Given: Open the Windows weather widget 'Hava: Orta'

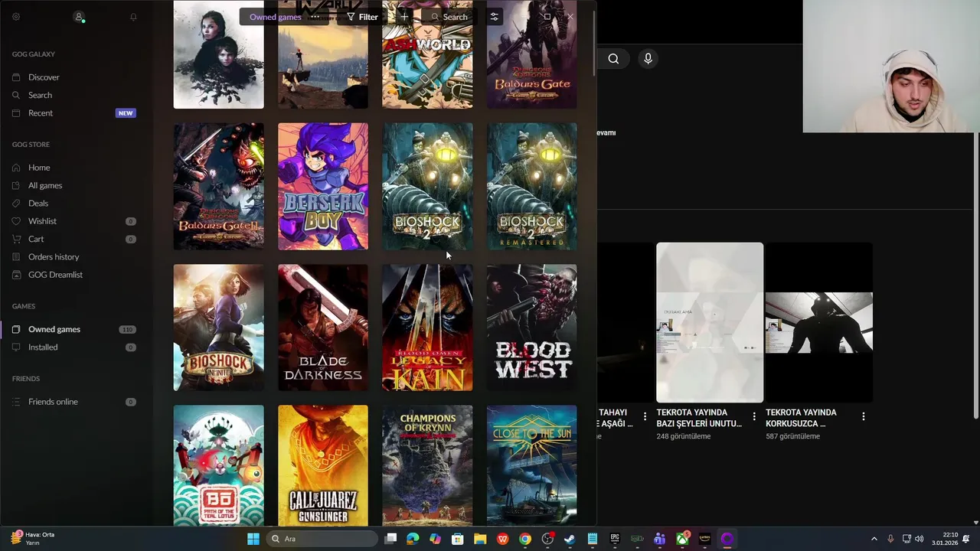Looking at the screenshot, I should pos(32,539).
